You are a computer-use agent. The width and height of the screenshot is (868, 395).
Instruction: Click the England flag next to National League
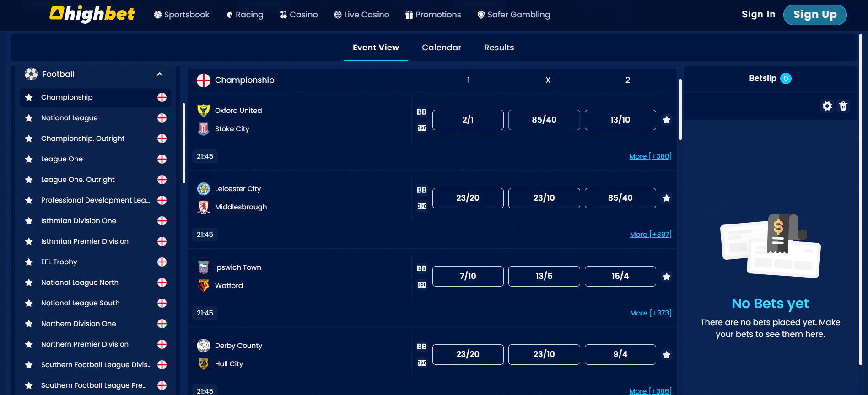point(162,118)
